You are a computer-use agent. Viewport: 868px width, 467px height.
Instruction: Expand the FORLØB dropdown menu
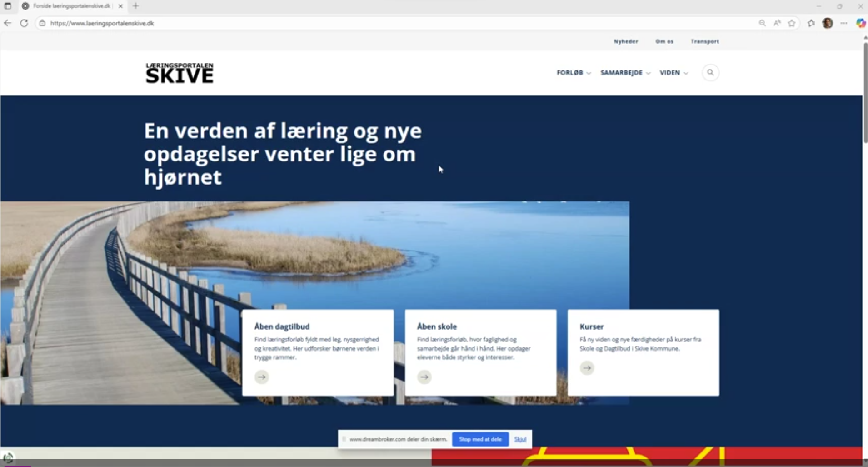tap(574, 73)
